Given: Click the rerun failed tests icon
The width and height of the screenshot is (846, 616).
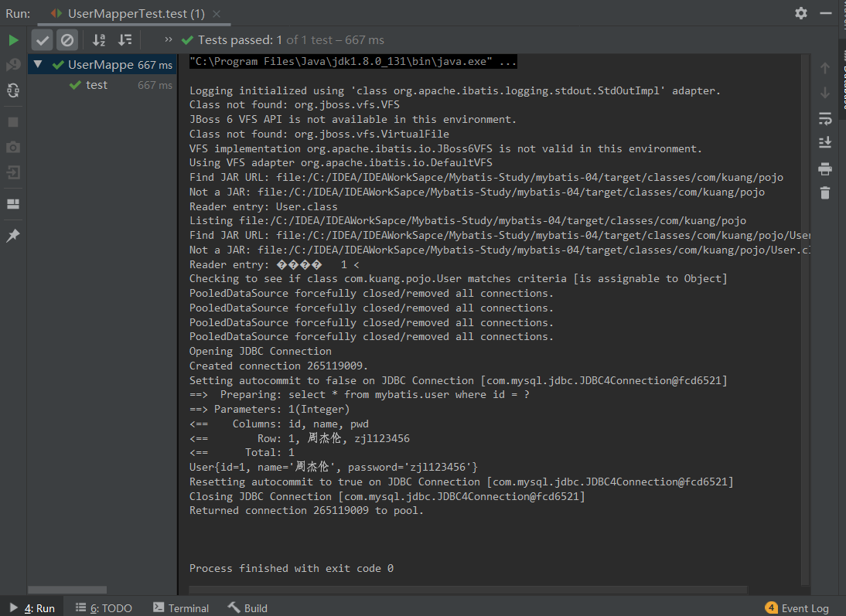Looking at the screenshot, I should point(13,65).
